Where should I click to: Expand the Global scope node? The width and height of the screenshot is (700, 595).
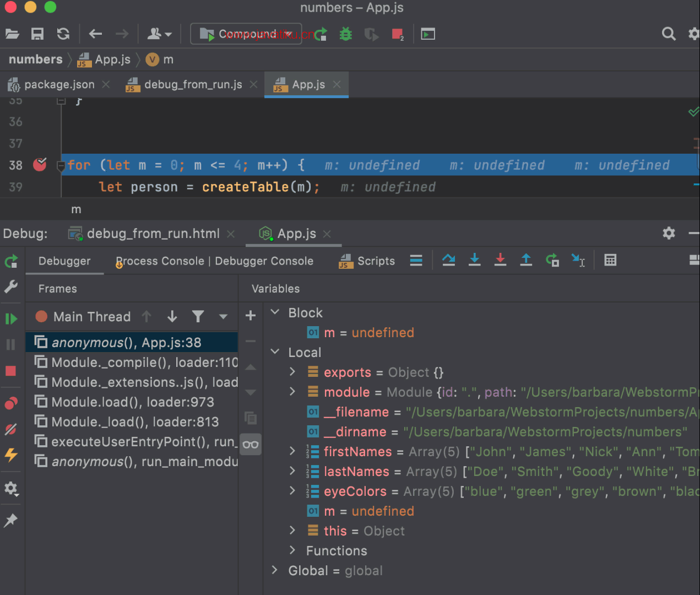click(x=275, y=570)
